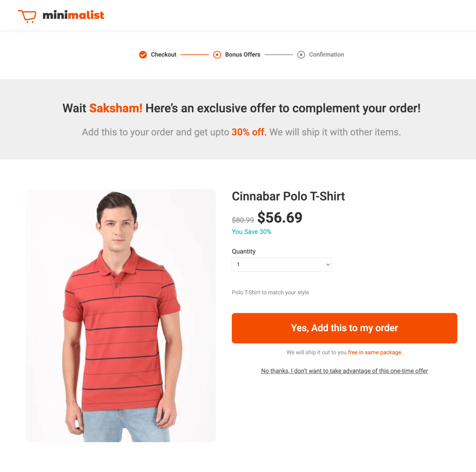This screenshot has height=472, width=476.
Task: Select quantity 1 from dropdown
Action: 281,264
